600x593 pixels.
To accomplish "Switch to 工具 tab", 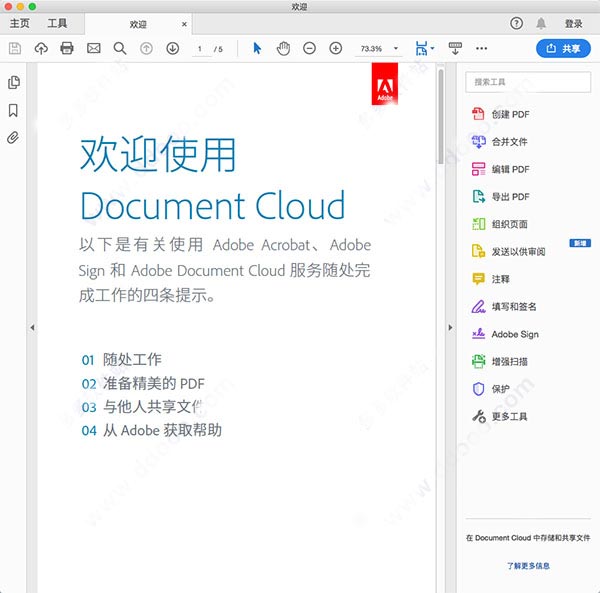I will point(57,24).
